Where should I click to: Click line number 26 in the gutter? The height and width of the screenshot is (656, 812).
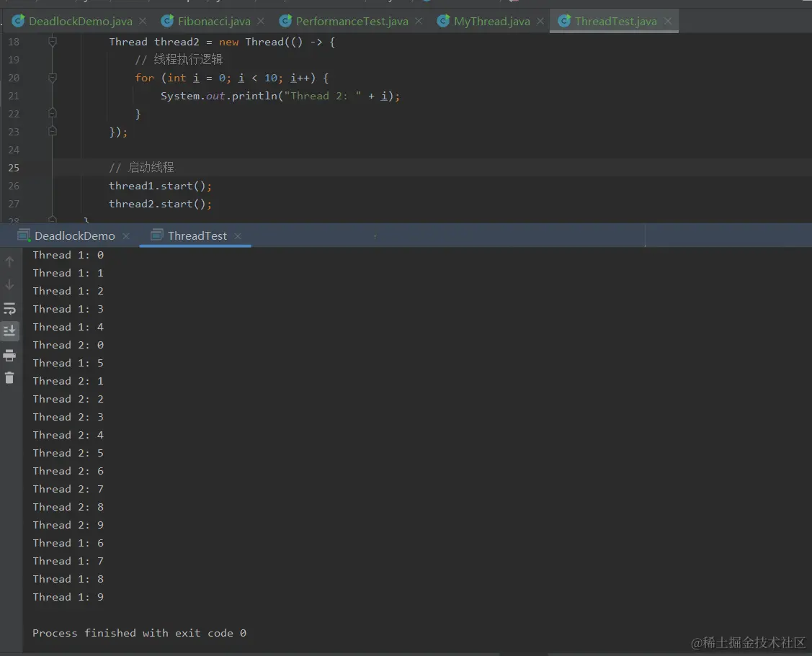(14, 186)
